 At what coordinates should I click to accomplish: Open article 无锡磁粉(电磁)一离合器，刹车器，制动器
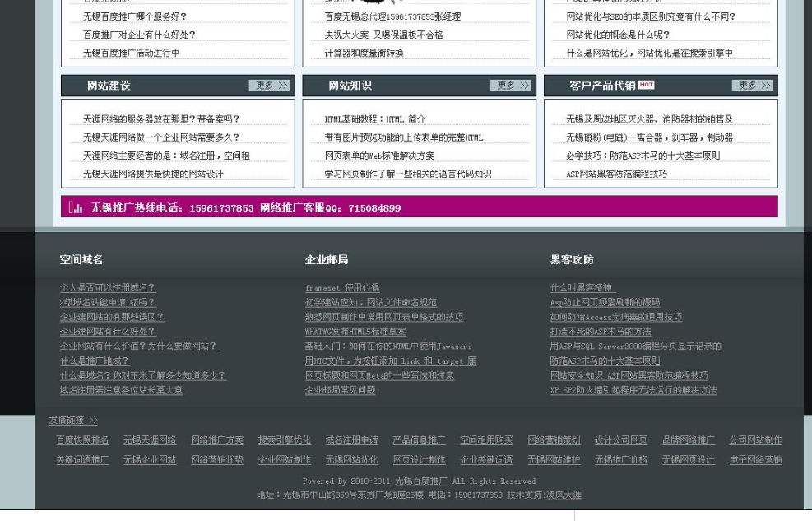(649, 137)
